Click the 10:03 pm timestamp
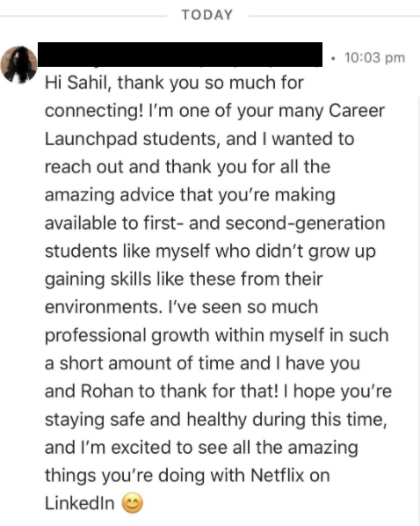Image resolution: width=420 pixels, height=526 pixels. (374, 58)
